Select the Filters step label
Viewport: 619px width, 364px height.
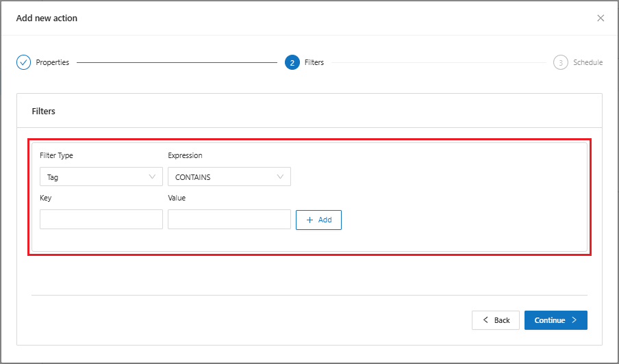click(x=314, y=62)
